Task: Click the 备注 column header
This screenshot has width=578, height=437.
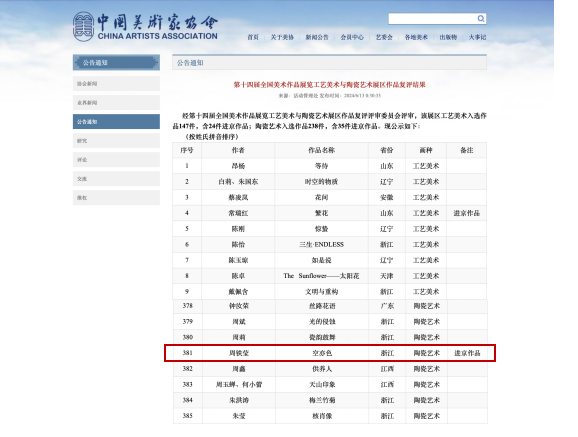Action: coord(467,150)
